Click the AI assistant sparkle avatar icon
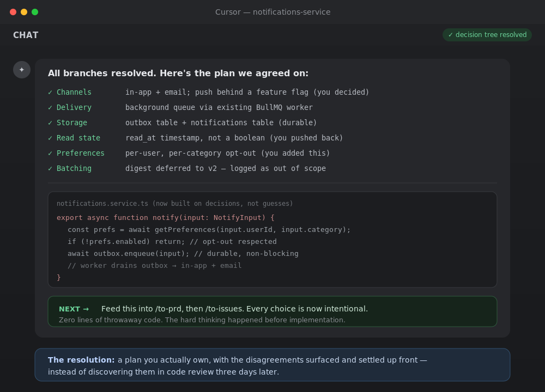The image size is (545, 392). 22,70
